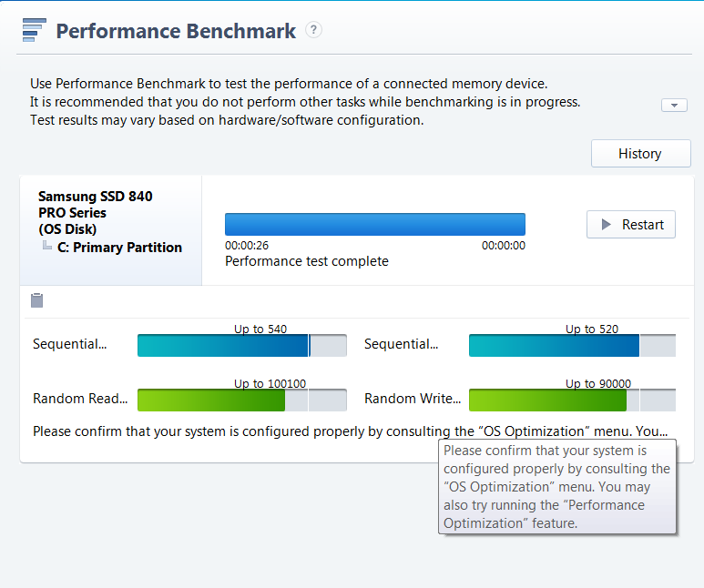Click the truncated OS Optimization message line
This screenshot has height=588, width=704.
[351, 431]
